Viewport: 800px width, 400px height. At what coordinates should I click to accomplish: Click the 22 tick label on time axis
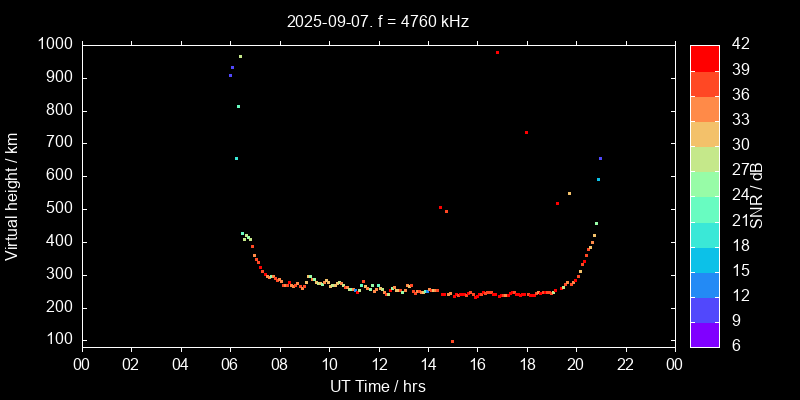[625, 365]
